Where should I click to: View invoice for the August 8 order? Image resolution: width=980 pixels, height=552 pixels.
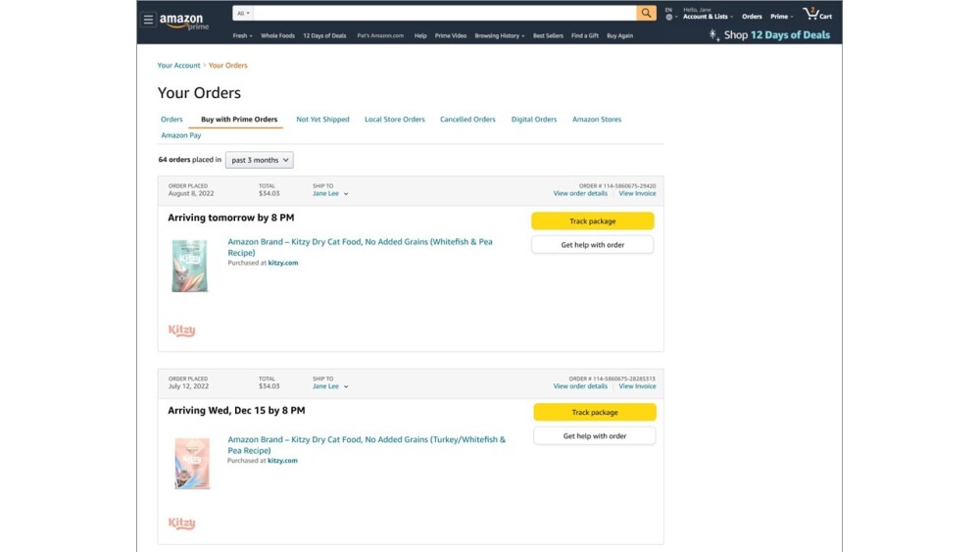pyautogui.click(x=637, y=194)
